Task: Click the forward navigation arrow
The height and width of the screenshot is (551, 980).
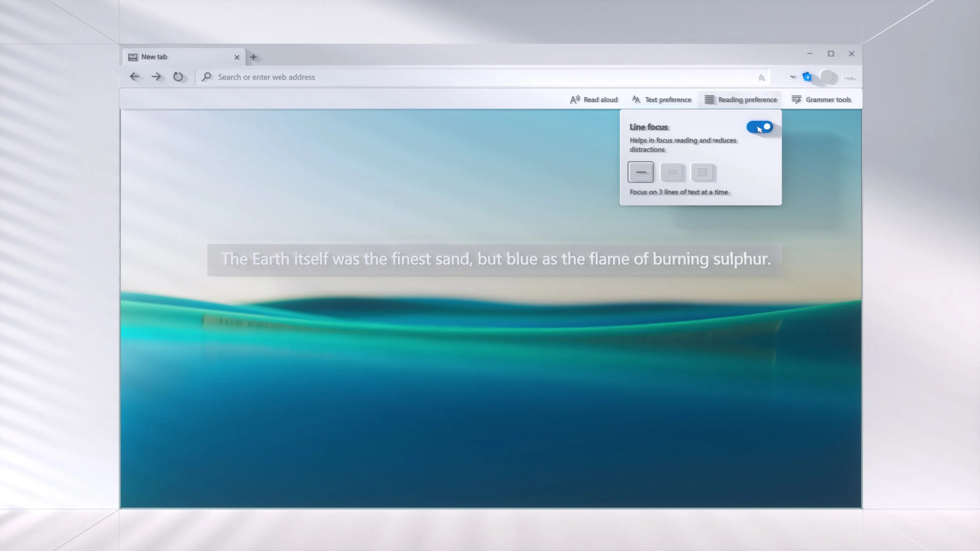Action: tap(156, 77)
